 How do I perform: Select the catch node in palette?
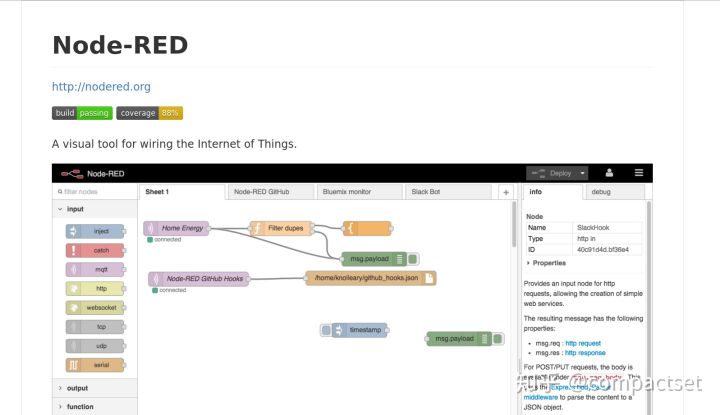(95, 250)
